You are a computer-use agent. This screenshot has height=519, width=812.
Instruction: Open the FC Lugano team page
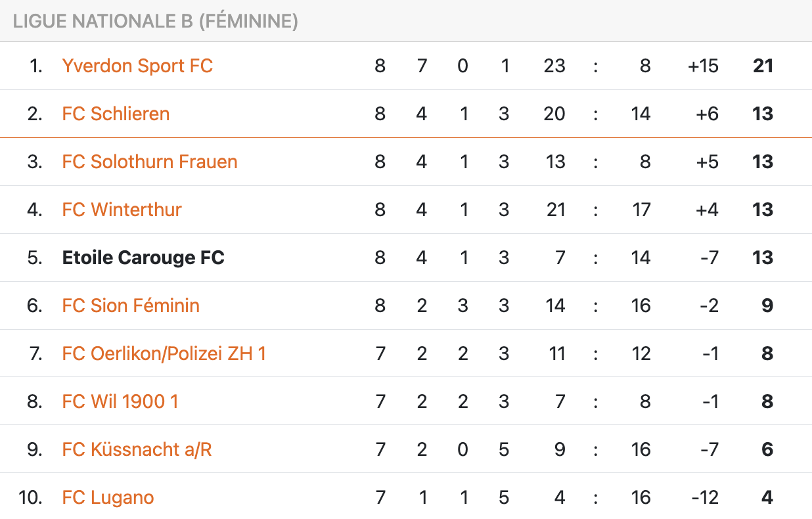[x=108, y=497]
